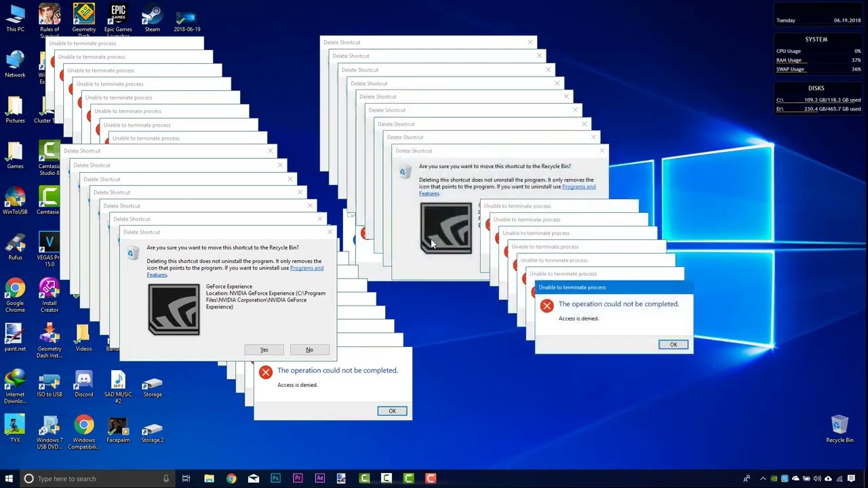Select the Windows 7 USB DVD icon
868x488 pixels.
pos(50,432)
